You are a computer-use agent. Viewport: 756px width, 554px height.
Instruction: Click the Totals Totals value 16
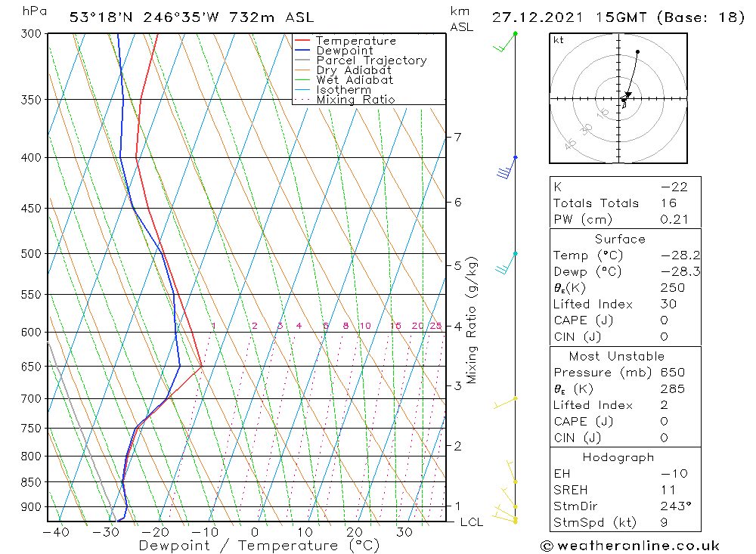(669, 203)
